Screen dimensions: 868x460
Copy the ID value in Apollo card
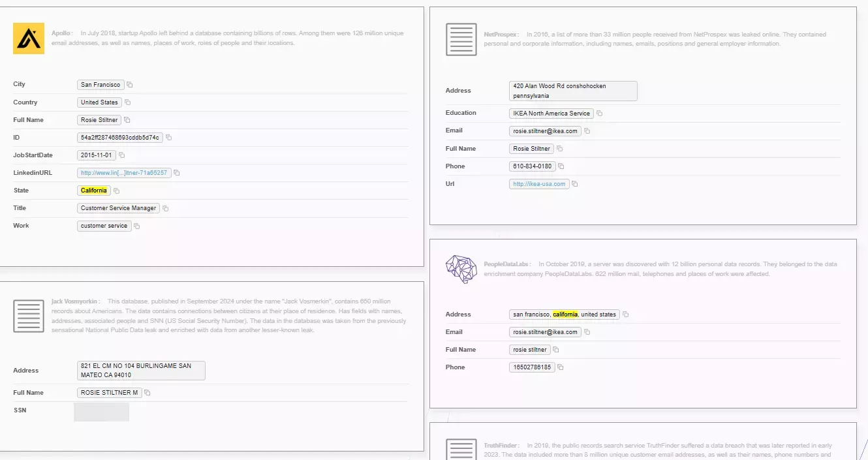168,138
